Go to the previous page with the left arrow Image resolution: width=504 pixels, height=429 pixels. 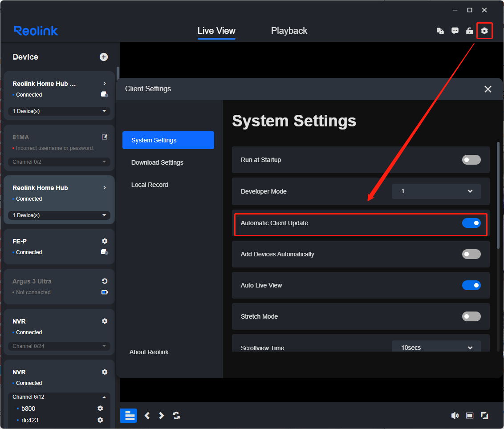[147, 416]
